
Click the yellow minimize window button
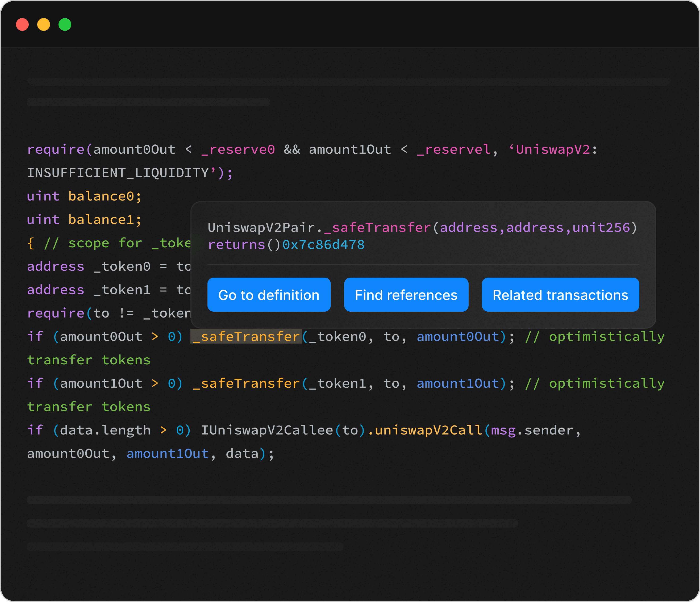pos(44,24)
